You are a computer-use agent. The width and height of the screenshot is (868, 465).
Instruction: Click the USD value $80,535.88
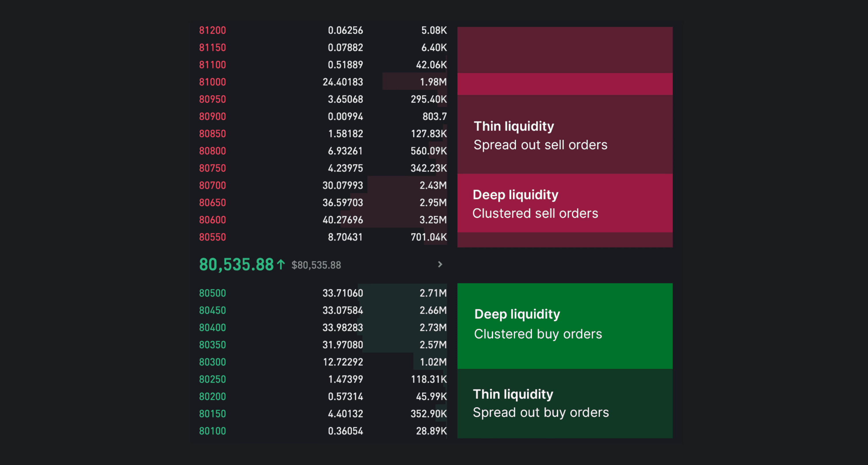316,265
